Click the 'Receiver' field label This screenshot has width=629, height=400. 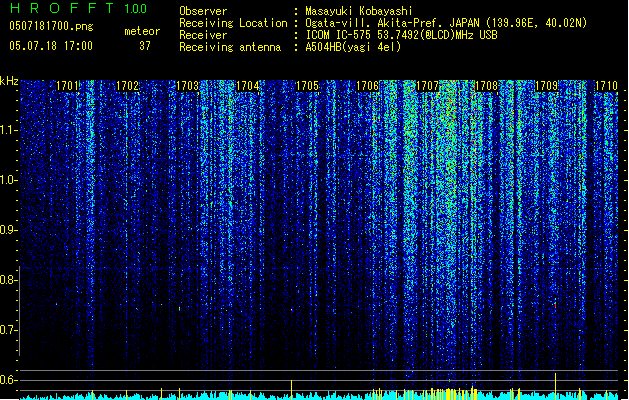tap(203, 35)
